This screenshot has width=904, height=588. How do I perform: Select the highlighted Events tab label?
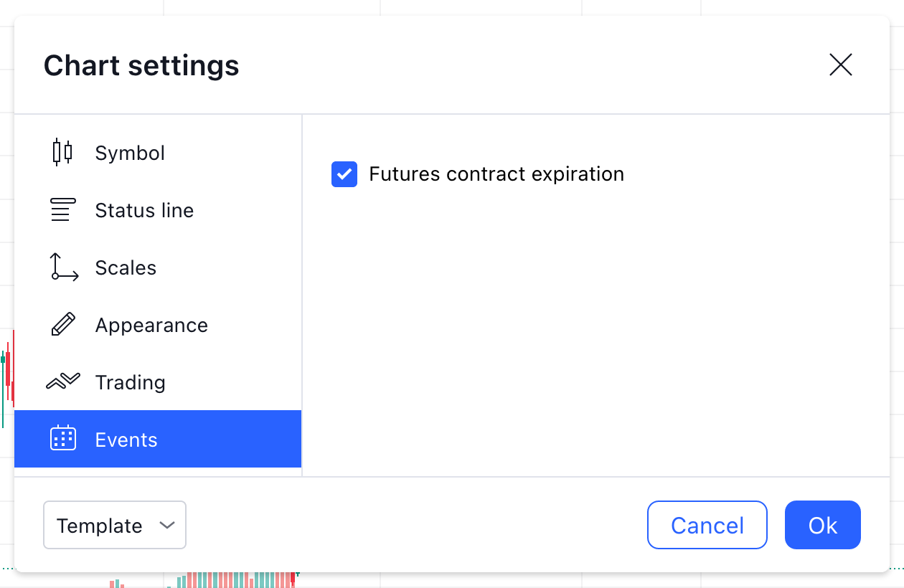click(126, 440)
